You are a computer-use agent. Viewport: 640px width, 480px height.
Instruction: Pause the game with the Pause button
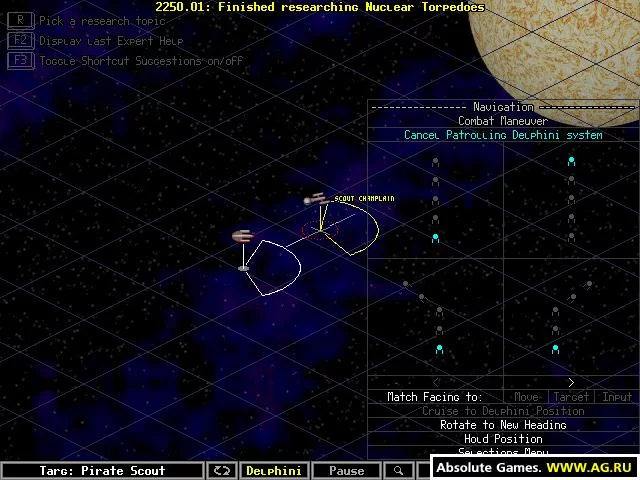point(347,470)
